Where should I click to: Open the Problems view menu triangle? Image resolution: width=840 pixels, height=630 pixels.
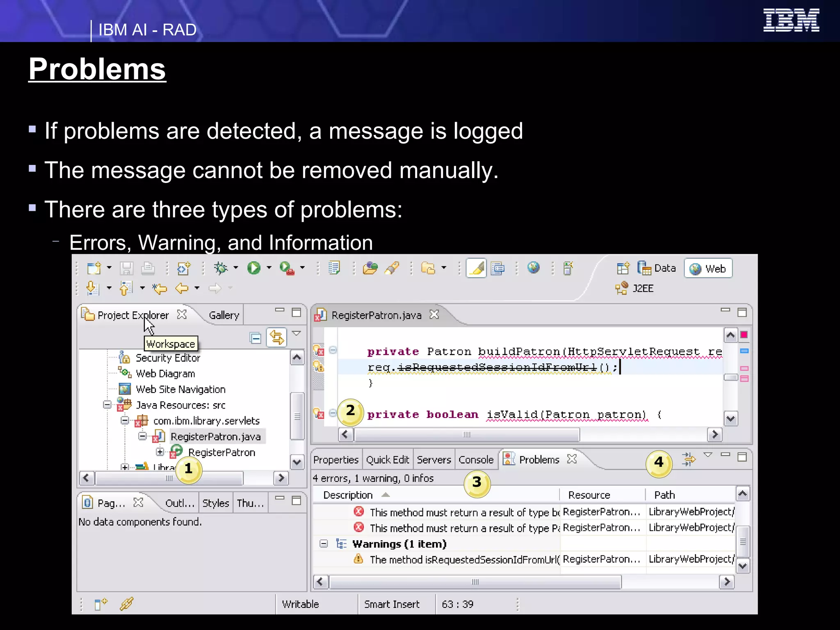tap(708, 455)
